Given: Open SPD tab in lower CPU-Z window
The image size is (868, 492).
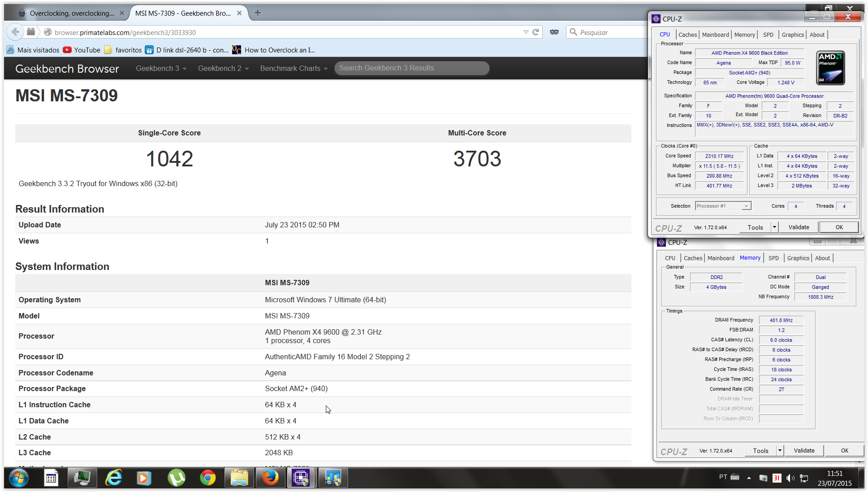Looking at the screenshot, I should 773,258.
